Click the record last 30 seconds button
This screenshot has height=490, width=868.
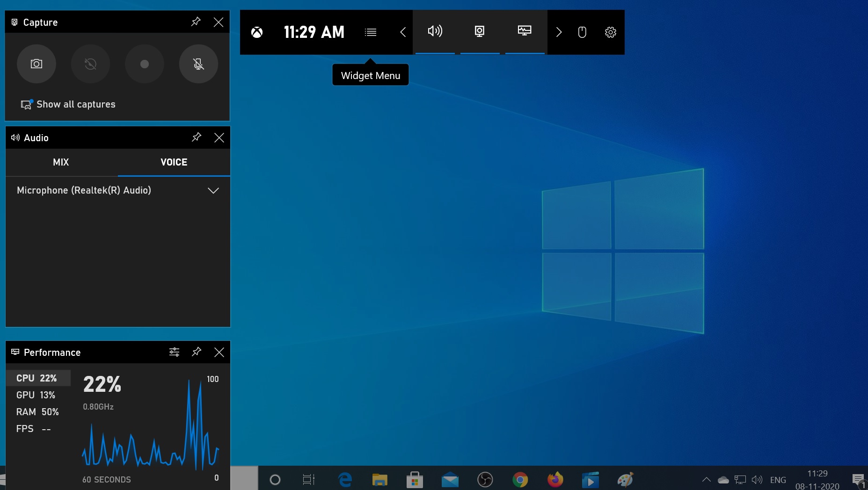click(x=90, y=64)
